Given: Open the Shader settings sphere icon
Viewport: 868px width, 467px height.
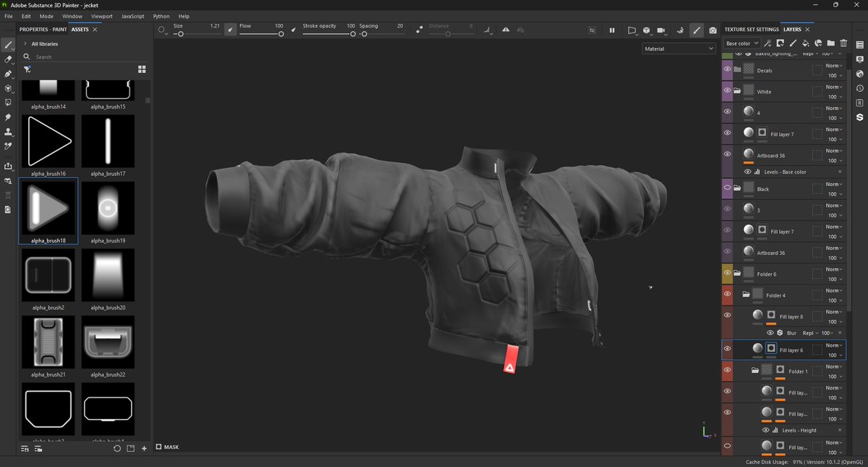Looking at the screenshot, I should tap(860, 74).
